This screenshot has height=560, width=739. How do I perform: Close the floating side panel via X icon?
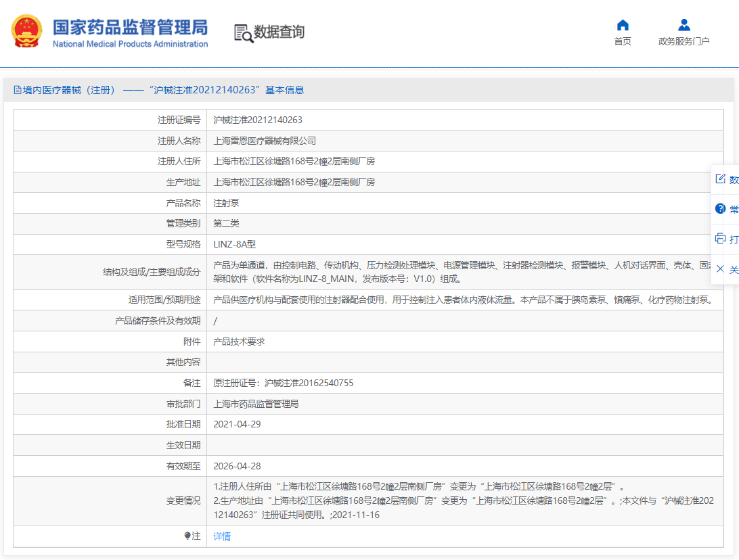coord(720,269)
